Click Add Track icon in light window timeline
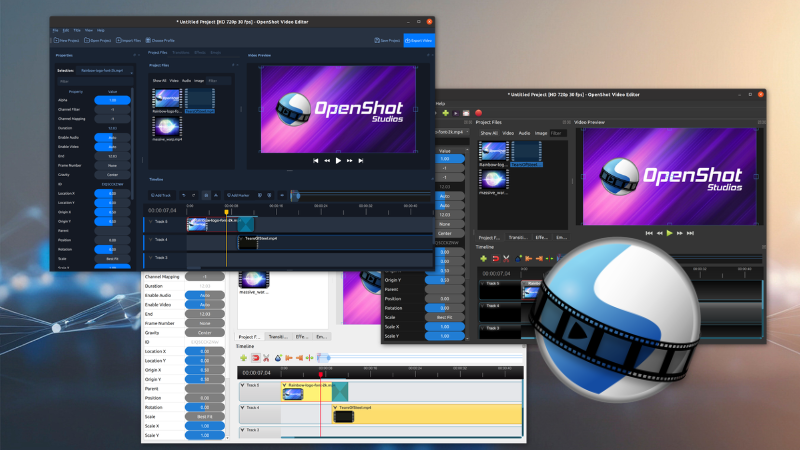 tap(243, 358)
